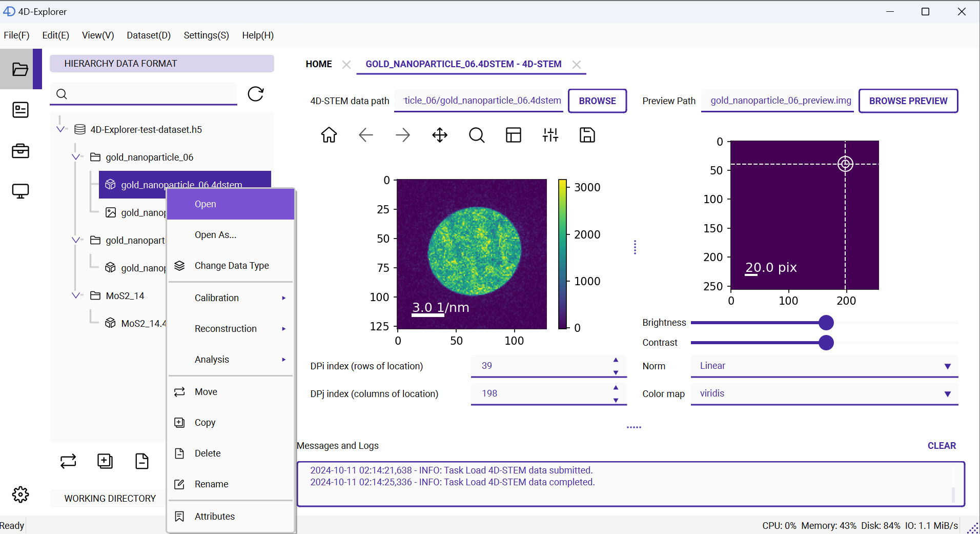Choose Rename in context menu
This screenshot has width=980, height=534.
pyautogui.click(x=231, y=484)
